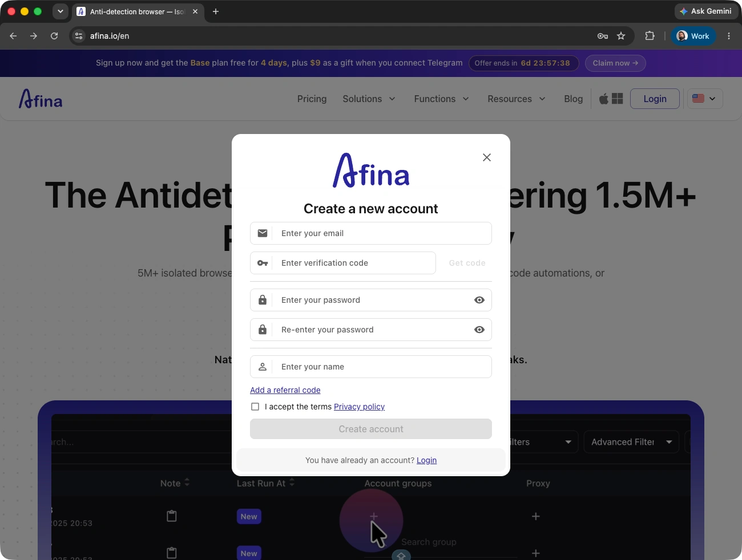Expand the Resources menu
Viewport: 742px width, 560px height.
(517, 99)
